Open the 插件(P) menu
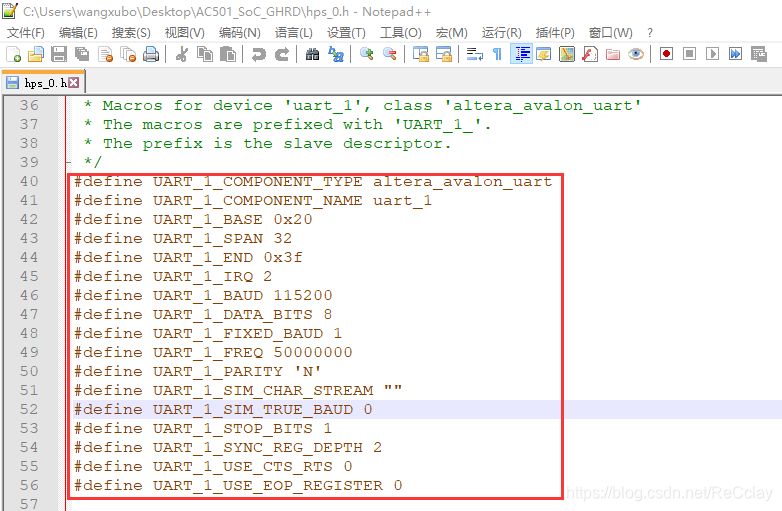 click(555, 33)
